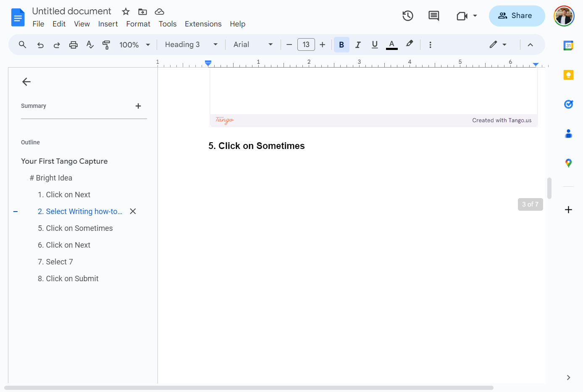The image size is (583, 392).
Task: Start a Meet call camera icon
Action: [462, 16]
